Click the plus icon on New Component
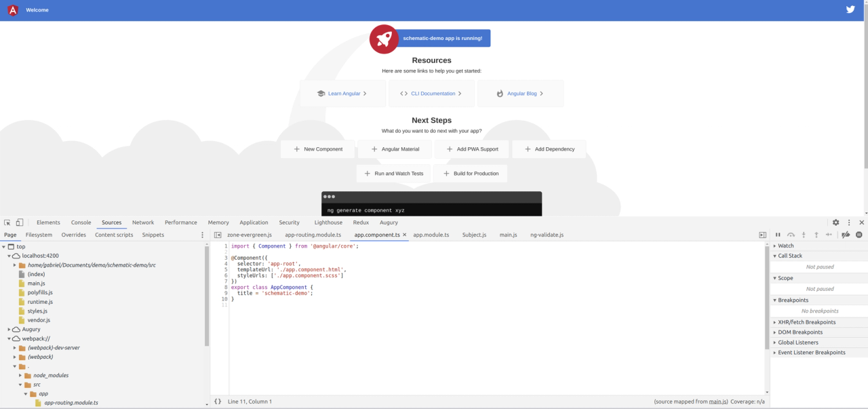Screen dimensions: 868x409 tap(296, 149)
